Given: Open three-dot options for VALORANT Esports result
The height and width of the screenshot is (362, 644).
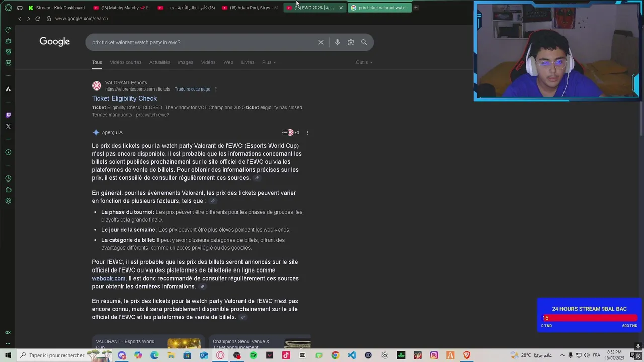Looking at the screenshot, I should (216, 89).
